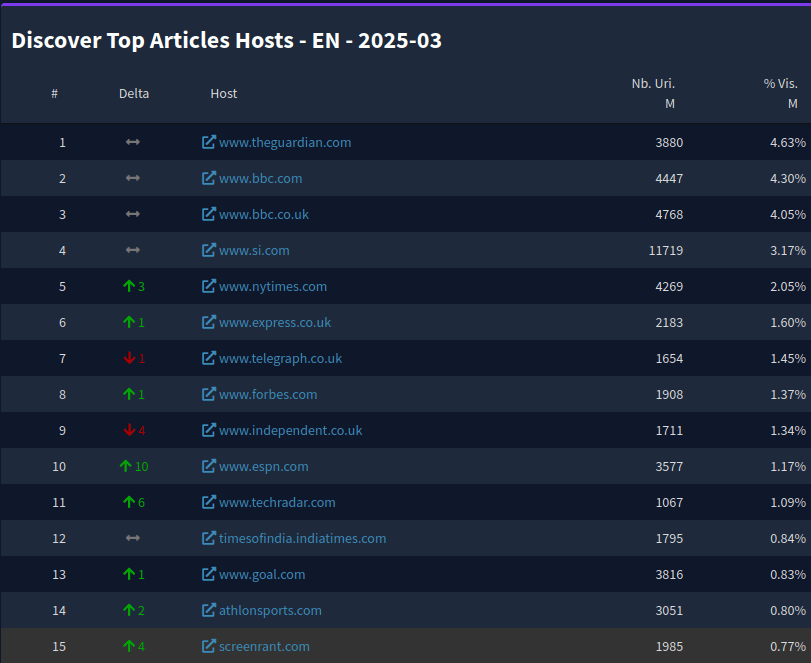Click external link icon beside www.telegraph.co.uk
811x663 pixels.
point(208,358)
